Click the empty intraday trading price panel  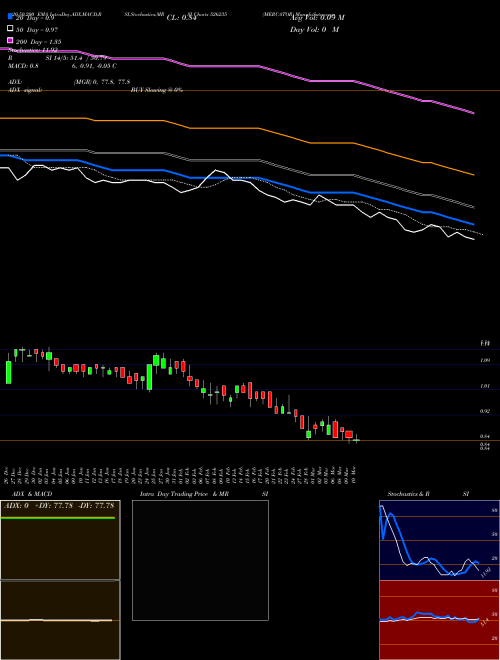pos(200,560)
